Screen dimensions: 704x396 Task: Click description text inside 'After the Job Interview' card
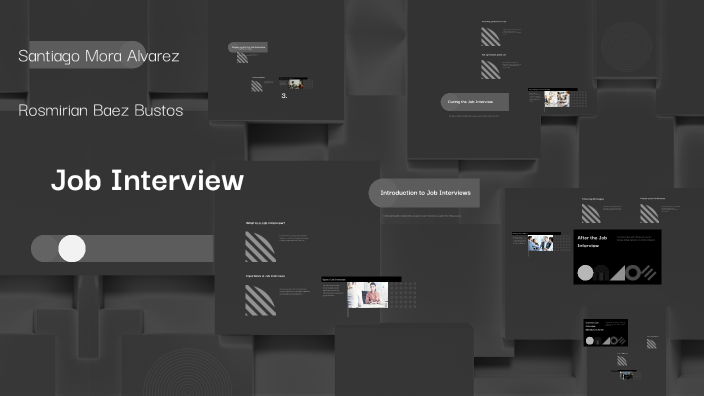pos(636,238)
